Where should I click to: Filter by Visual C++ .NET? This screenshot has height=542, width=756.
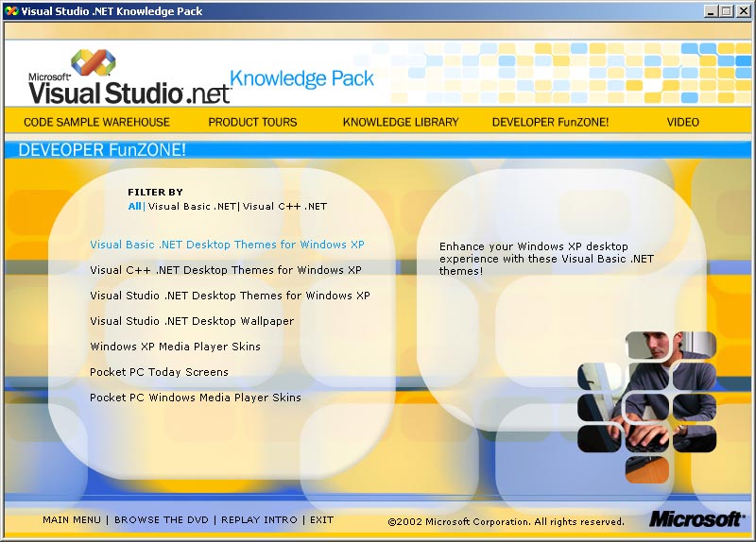[284, 206]
